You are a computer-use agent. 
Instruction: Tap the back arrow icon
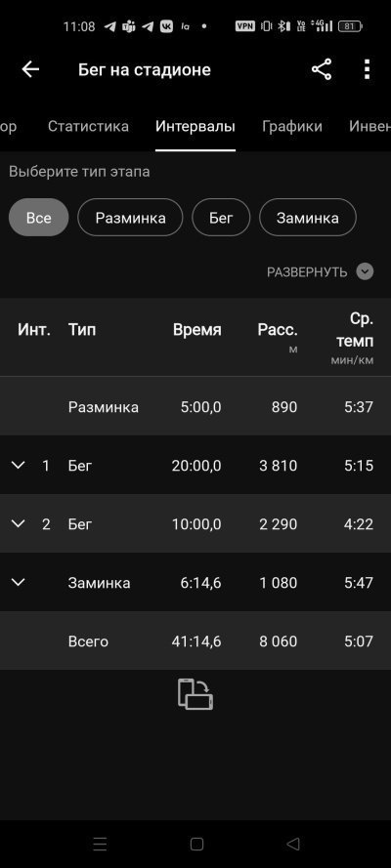coord(30,69)
